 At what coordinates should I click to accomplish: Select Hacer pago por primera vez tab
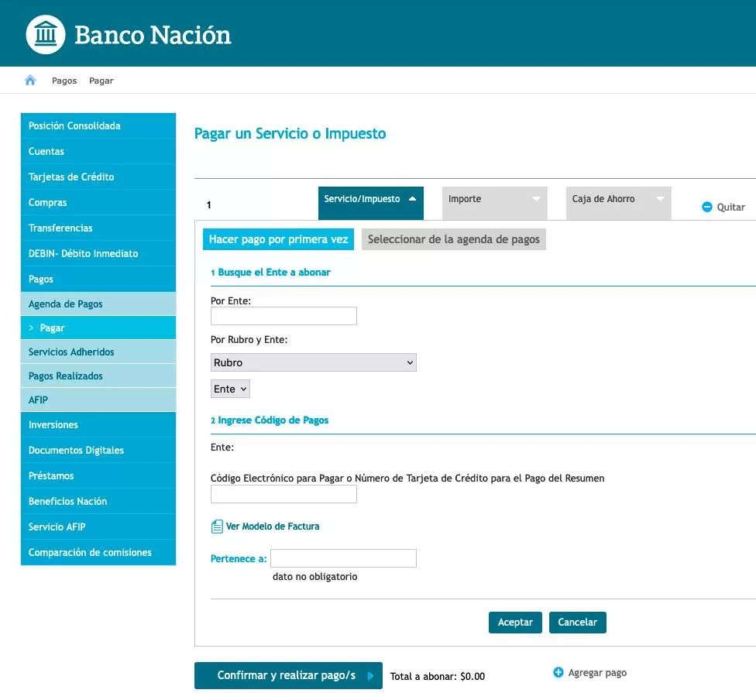(278, 239)
